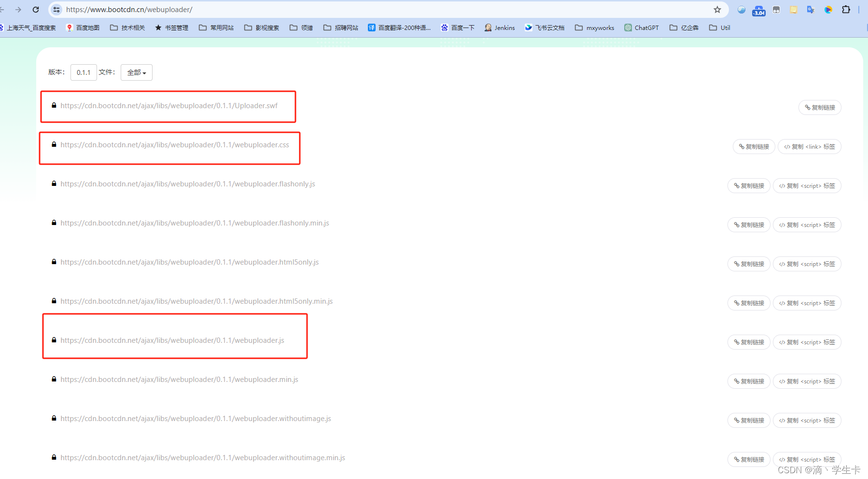Screen dimensions: 868x479
Task: Copy script tag for webuploader.flashonly.min.js
Action: pos(807,225)
